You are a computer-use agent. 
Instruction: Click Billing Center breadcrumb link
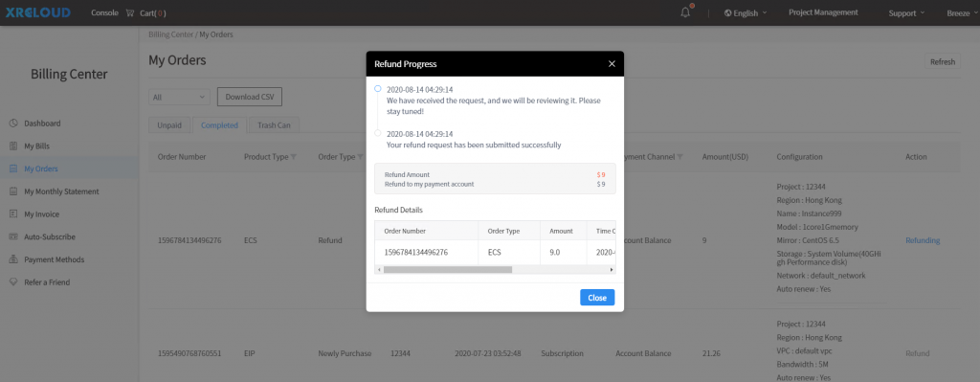pos(170,34)
